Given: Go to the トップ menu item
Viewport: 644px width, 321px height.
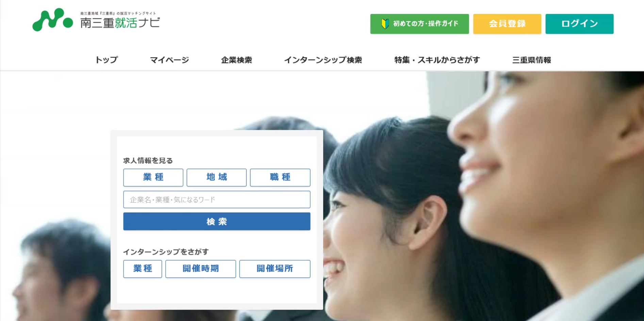Looking at the screenshot, I should tap(106, 60).
